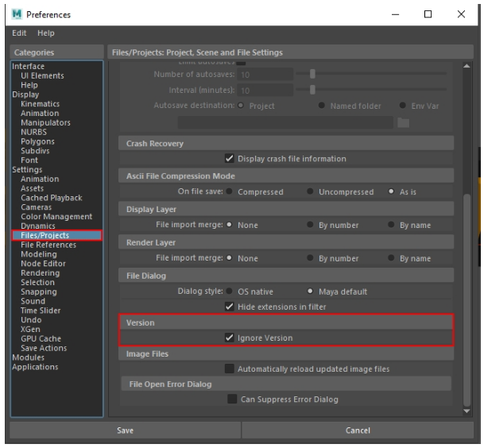Select None for Display Layer file import merge
Screen dimensions: 484x448
click(x=229, y=225)
